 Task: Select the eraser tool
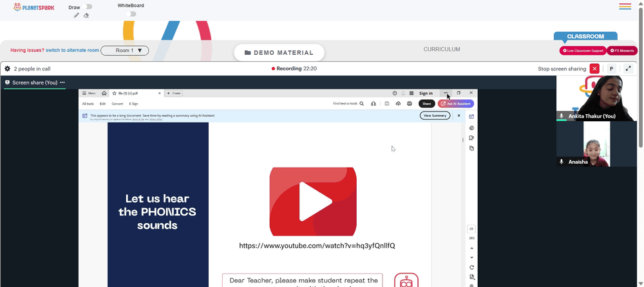[x=86, y=15]
